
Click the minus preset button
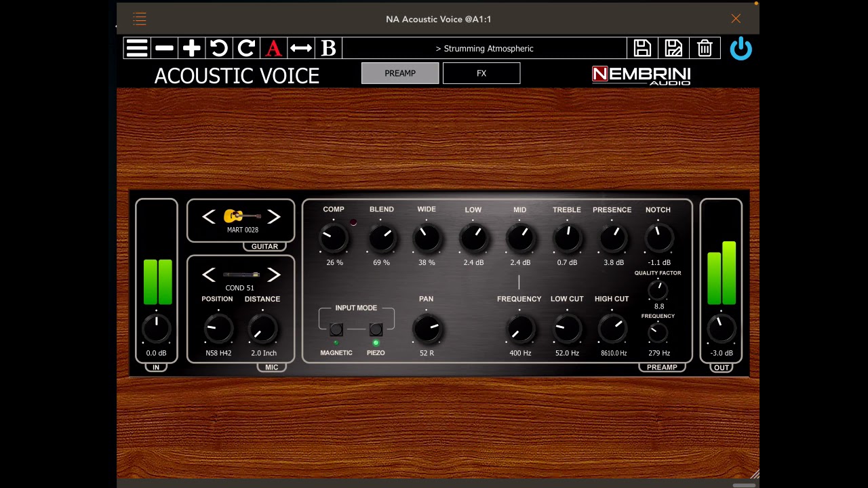(x=163, y=48)
